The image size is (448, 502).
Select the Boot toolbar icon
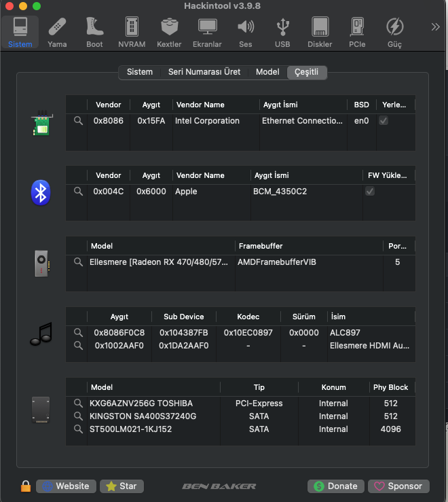[94, 32]
